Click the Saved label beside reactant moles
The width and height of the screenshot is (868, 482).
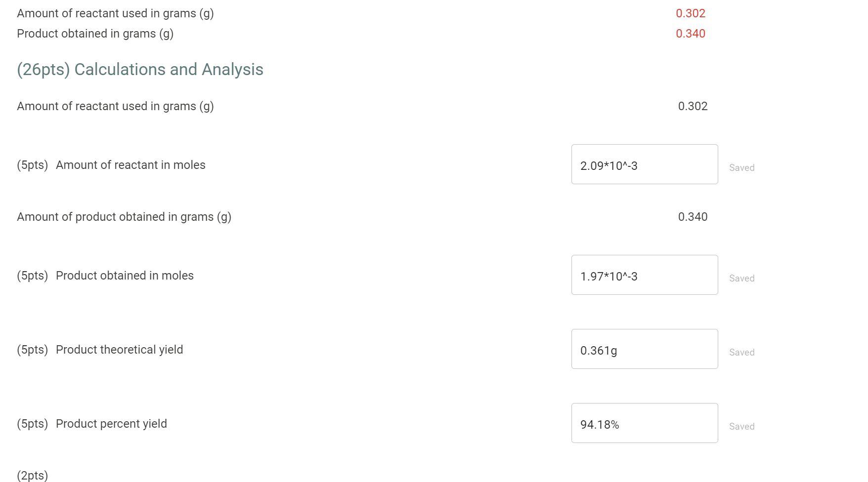click(741, 167)
